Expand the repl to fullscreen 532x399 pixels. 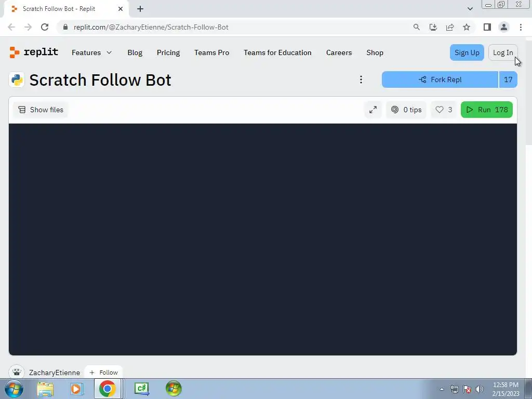pyautogui.click(x=373, y=110)
